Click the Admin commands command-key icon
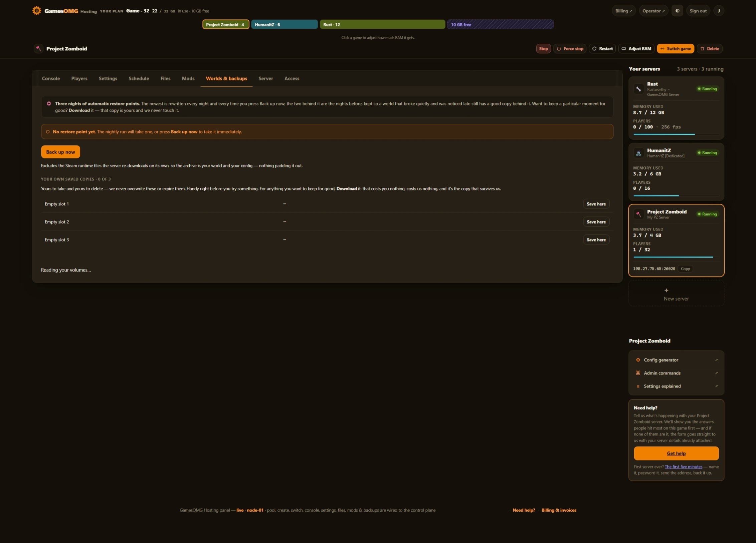This screenshot has height=543, width=756. tap(638, 373)
